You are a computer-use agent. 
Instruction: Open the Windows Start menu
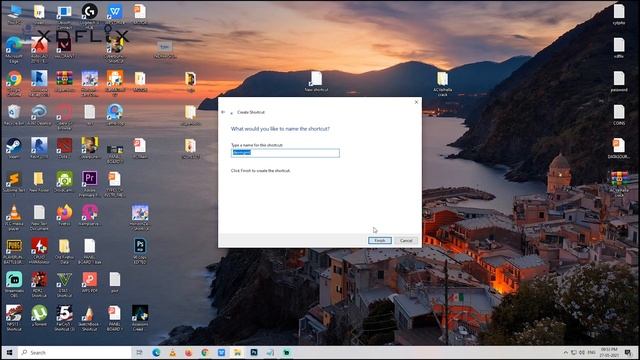(x=9, y=352)
